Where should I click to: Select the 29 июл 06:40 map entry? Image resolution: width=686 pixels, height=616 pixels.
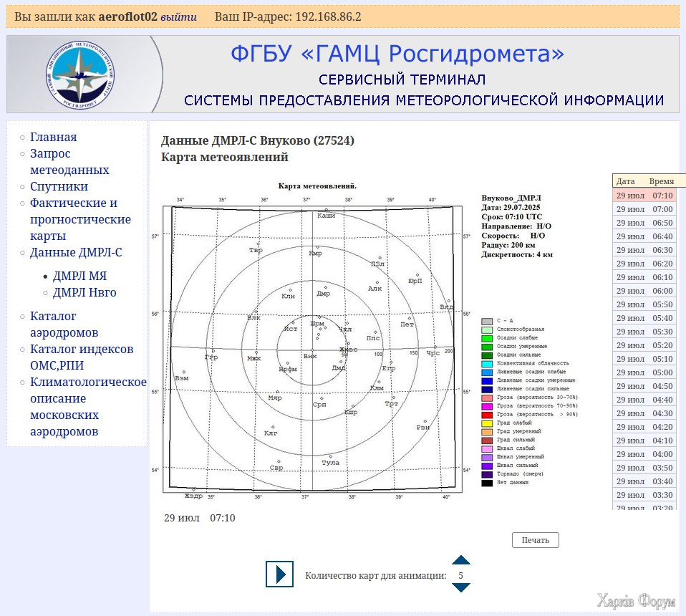[x=644, y=236]
